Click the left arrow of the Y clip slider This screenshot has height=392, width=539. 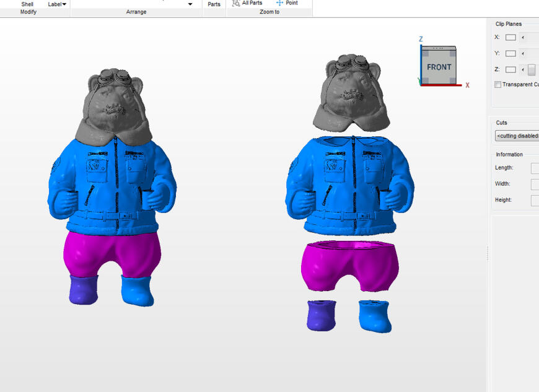(522, 53)
